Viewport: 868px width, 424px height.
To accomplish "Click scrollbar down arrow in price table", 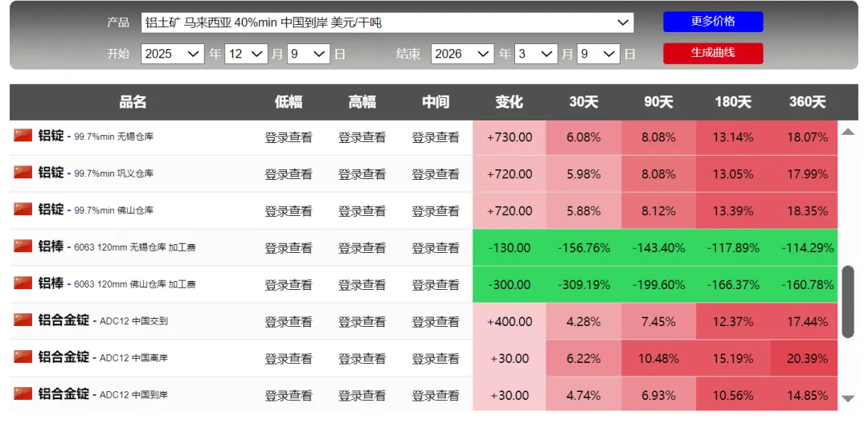I will coord(848,398).
